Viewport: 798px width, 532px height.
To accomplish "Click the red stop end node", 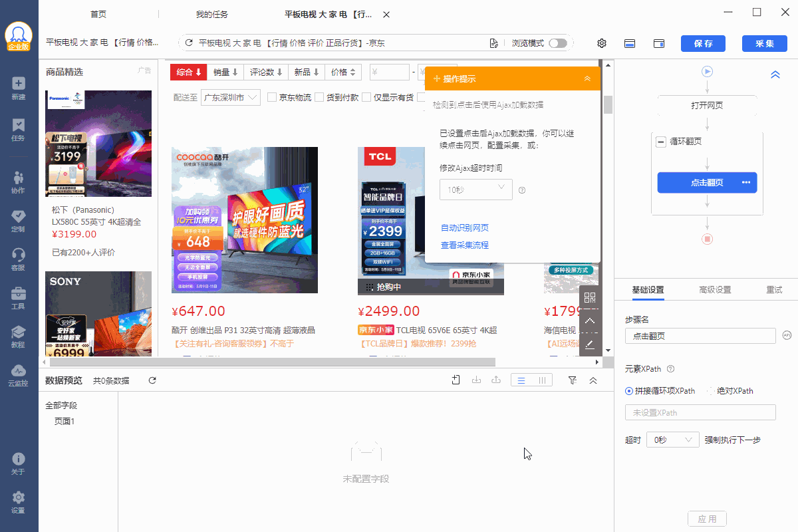I will coord(707,239).
